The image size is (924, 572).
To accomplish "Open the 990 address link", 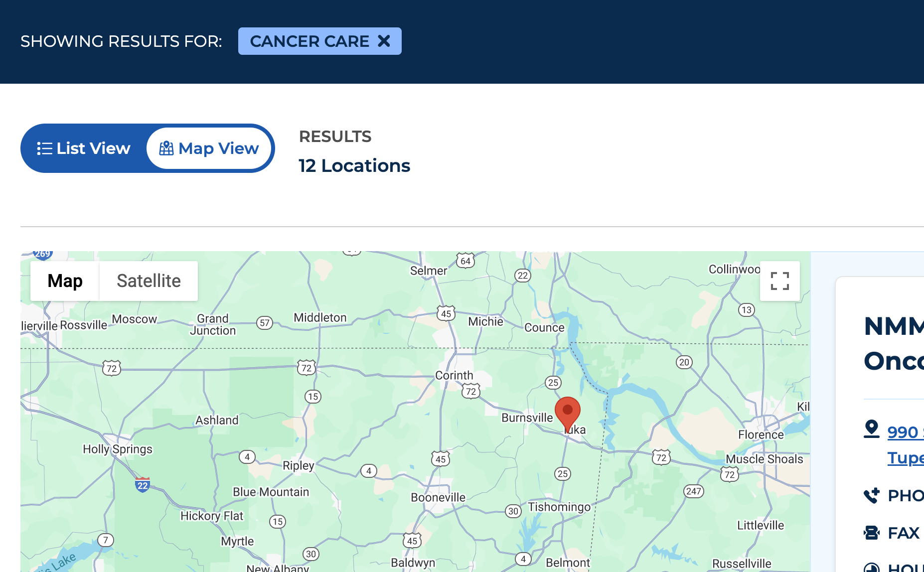I will point(906,432).
